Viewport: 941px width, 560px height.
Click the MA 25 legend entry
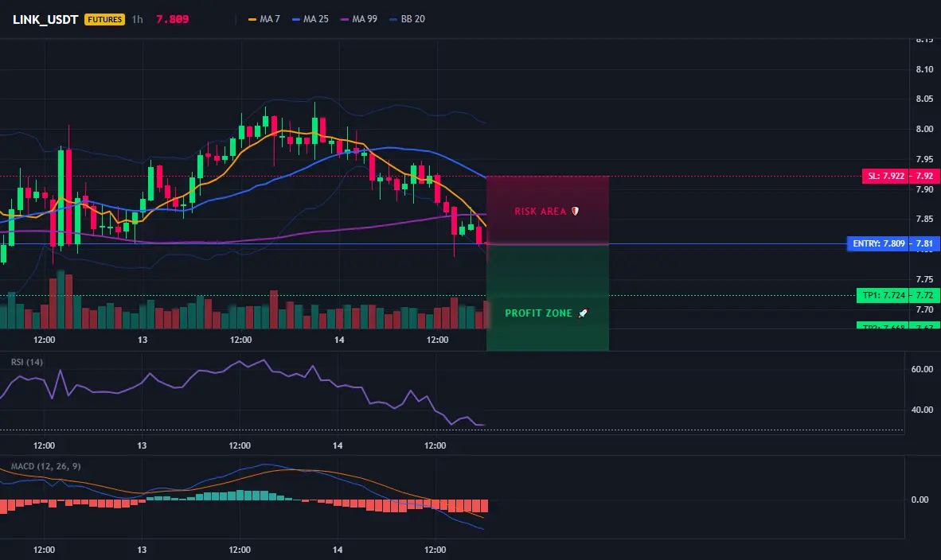[310, 19]
